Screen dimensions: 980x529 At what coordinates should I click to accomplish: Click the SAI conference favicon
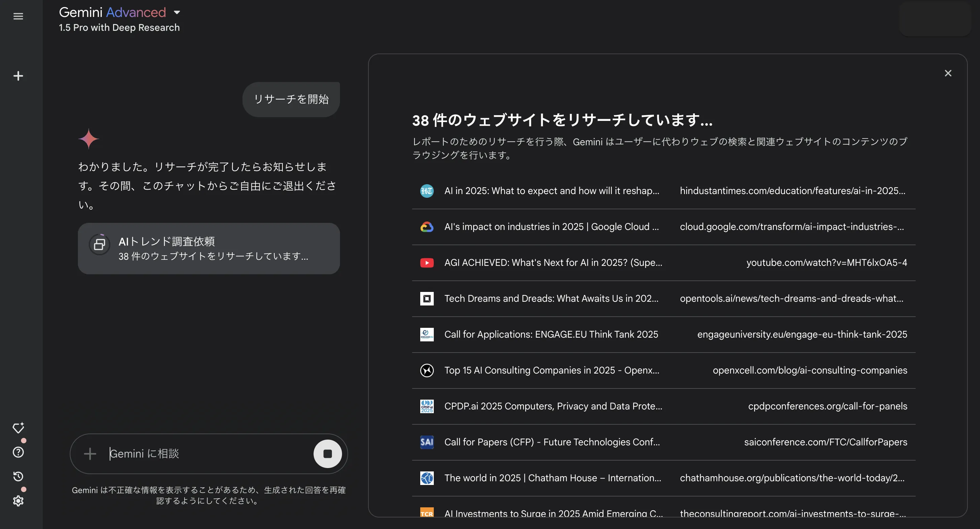tap(426, 442)
